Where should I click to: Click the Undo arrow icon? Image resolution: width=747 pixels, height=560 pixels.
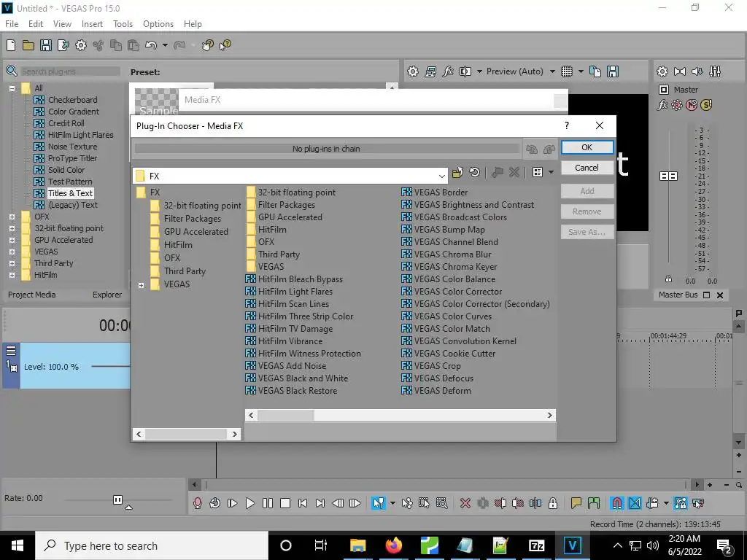pyautogui.click(x=150, y=45)
